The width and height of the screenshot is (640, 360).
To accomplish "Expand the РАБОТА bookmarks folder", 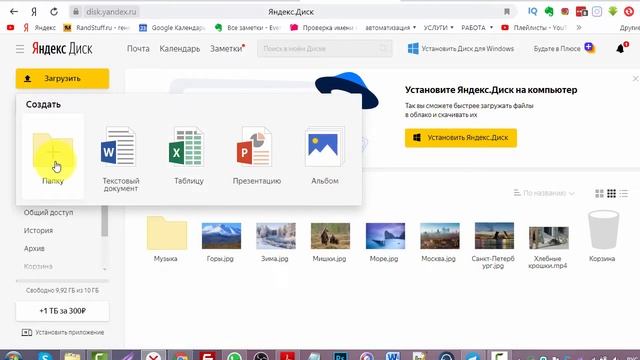I will [x=477, y=27].
